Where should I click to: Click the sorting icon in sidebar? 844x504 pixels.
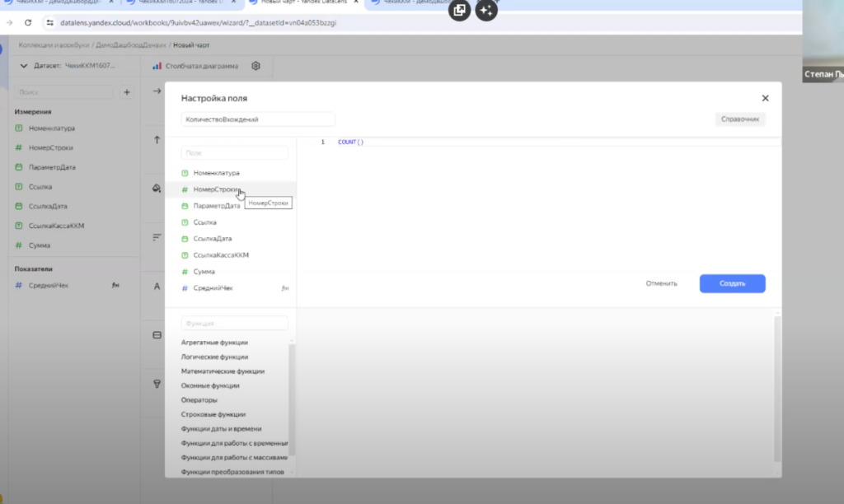[x=157, y=237]
